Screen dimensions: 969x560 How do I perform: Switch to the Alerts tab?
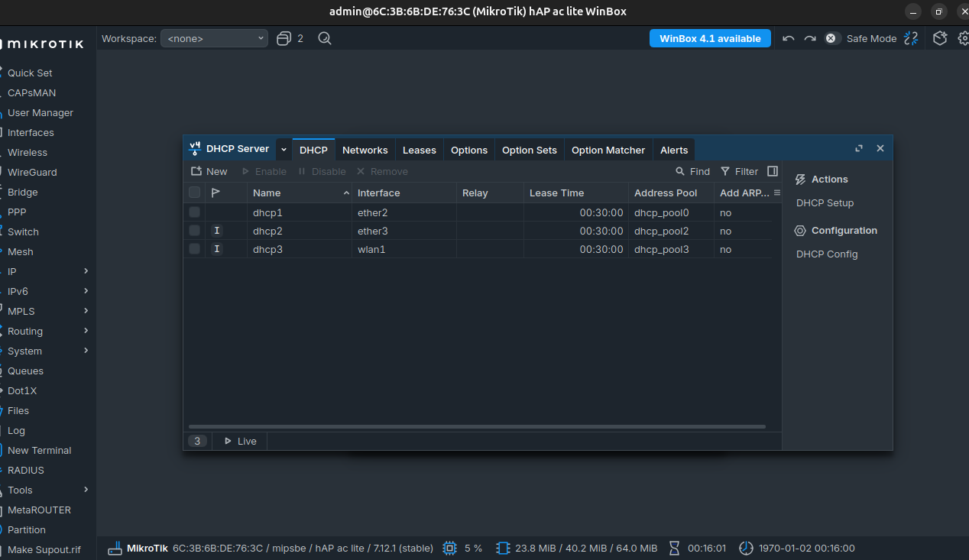point(674,150)
